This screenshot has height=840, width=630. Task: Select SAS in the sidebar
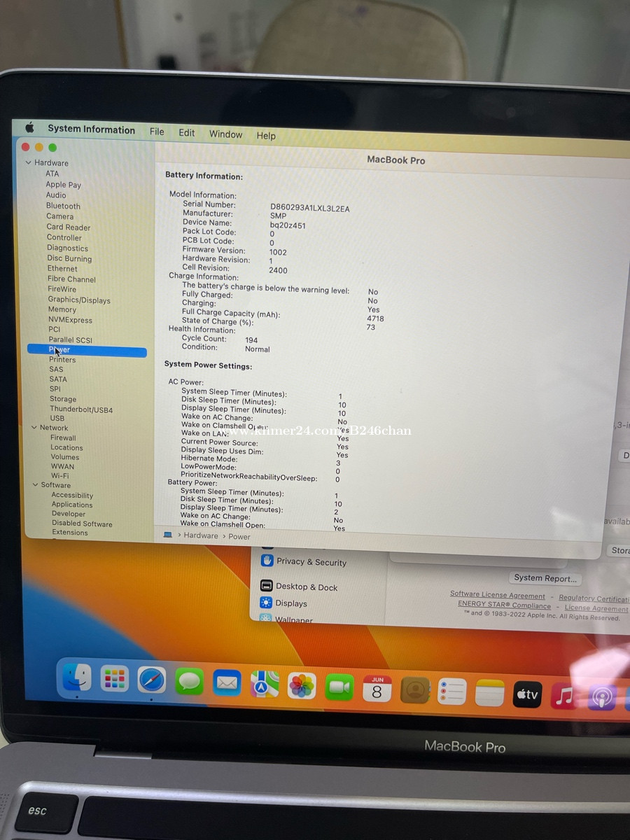56,369
